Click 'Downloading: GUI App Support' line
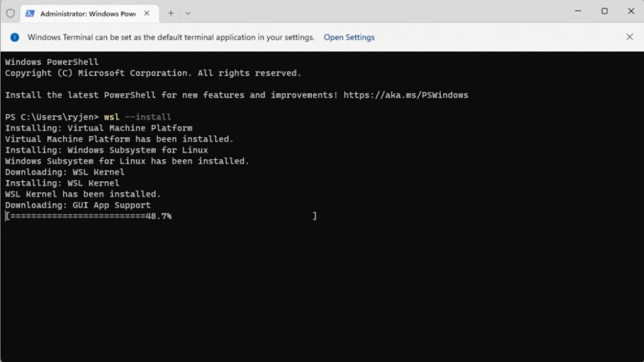The image size is (644, 362). 78,205
